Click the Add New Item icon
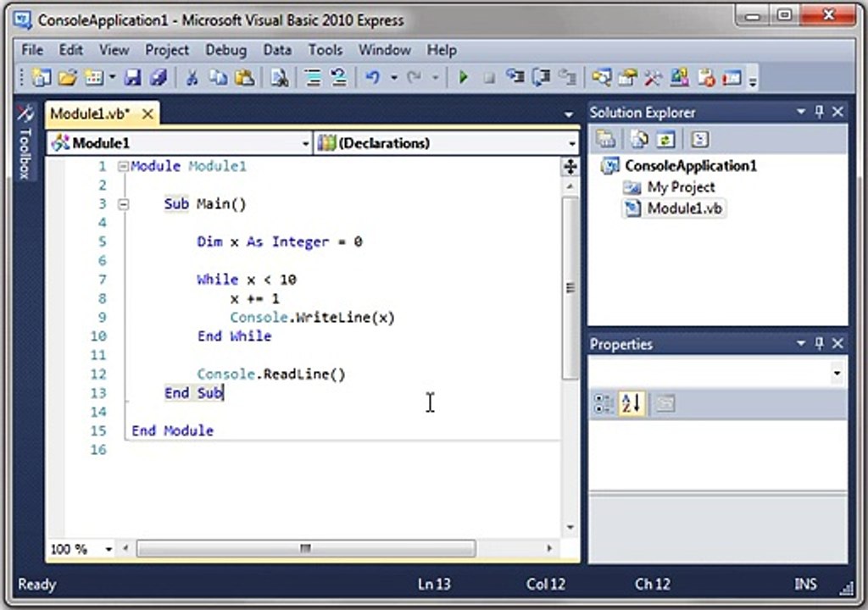The height and width of the screenshot is (610, 868). coord(93,77)
